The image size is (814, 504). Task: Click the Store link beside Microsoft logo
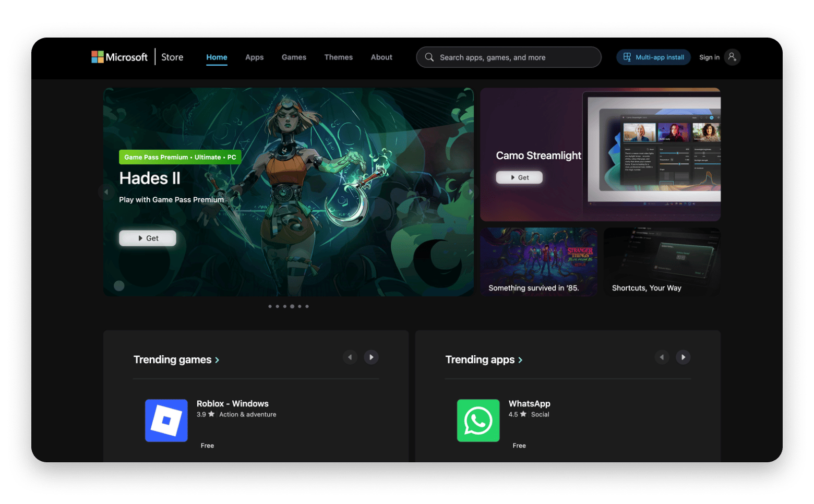(172, 57)
